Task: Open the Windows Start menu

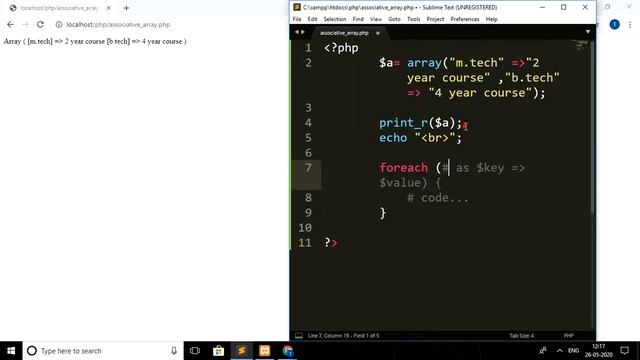Action: (11, 351)
